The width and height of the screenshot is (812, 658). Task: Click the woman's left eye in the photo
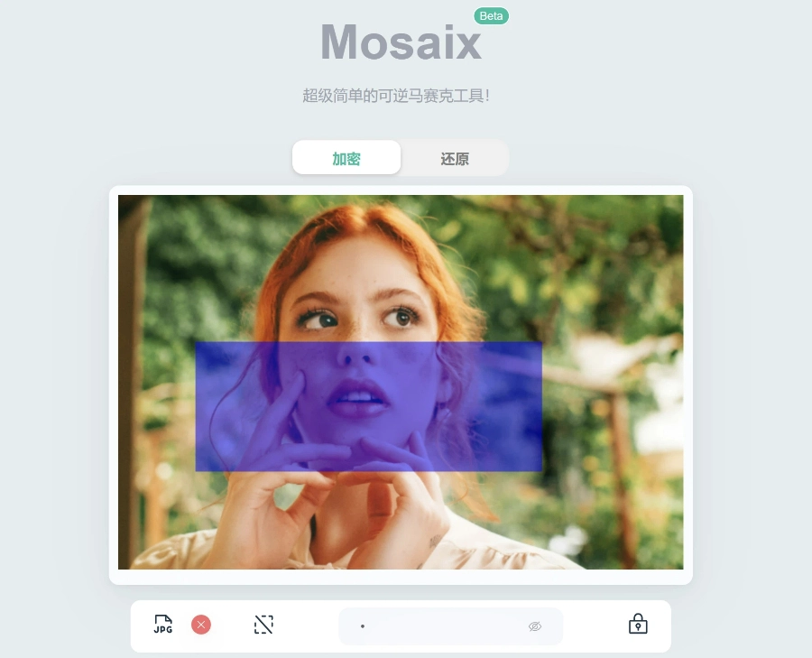point(403,316)
